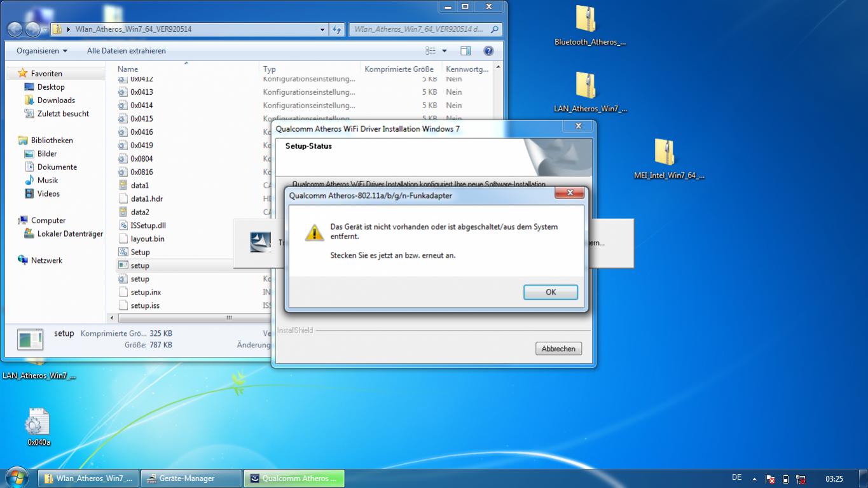The width and height of the screenshot is (868, 488).
Task: Click the Action Center flag tray icon
Action: (x=769, y=479)
